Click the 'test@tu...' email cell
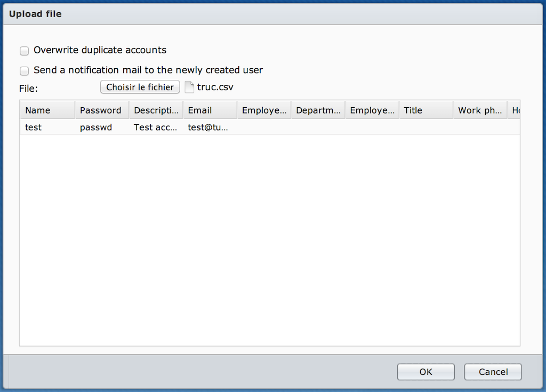The image size is (546, 392). (210, 127)
